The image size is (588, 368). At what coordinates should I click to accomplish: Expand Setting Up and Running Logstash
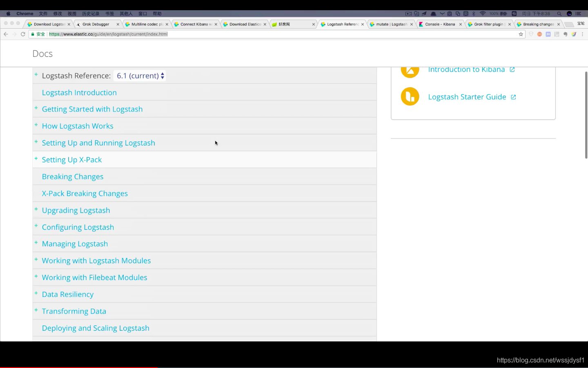pyautogui.click(x=36, y=141)
